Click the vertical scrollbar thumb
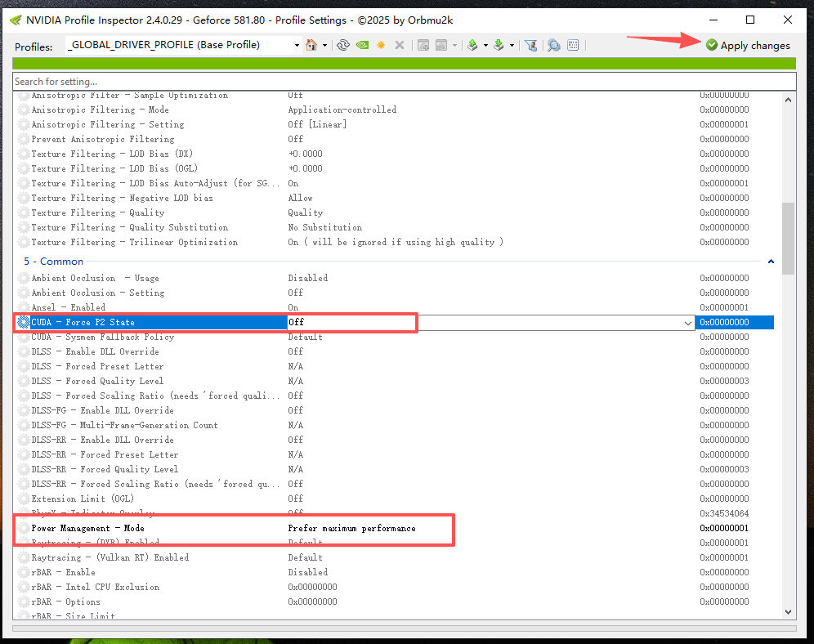Image resolution: width=814 pixels, height=644 pixels. 788,238
